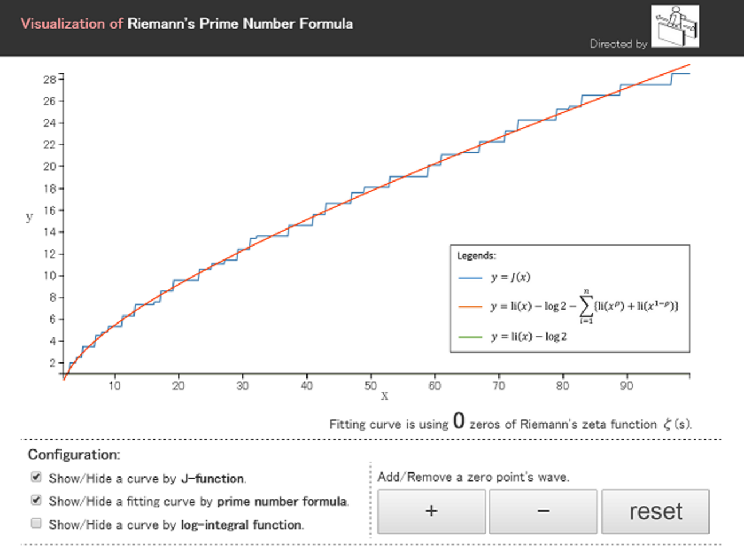
Task: Click the "Riemann's Prime Number Formula" title
Action: click(x=239, y=24)
